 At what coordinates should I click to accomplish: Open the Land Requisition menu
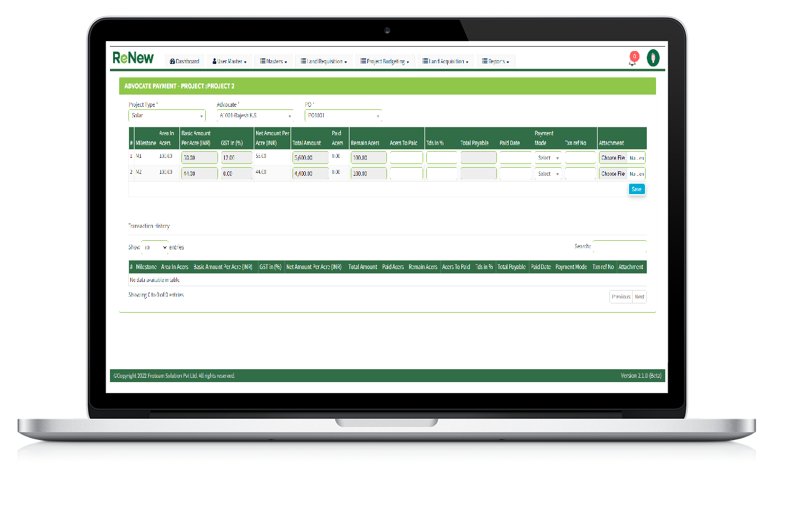(x=324, y=61)
